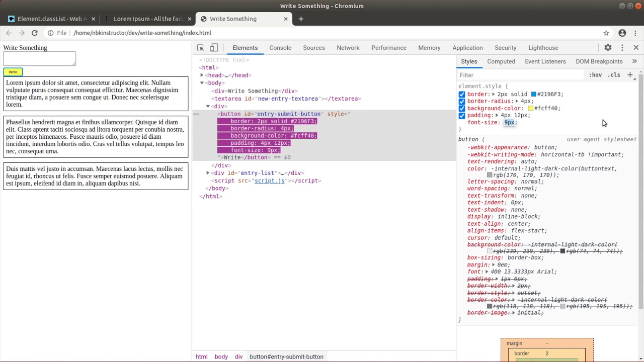Open the Lighthouse tab

point(543,48)
